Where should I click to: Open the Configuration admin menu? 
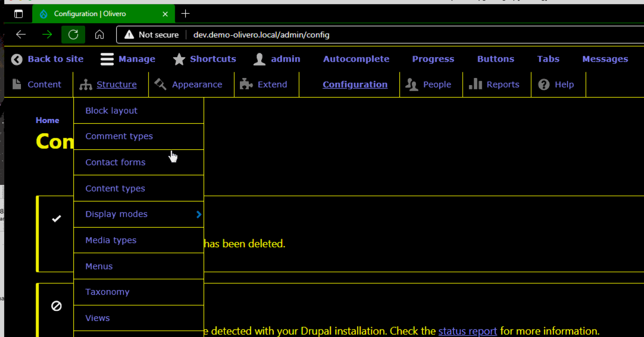click(x=355, y=85)
